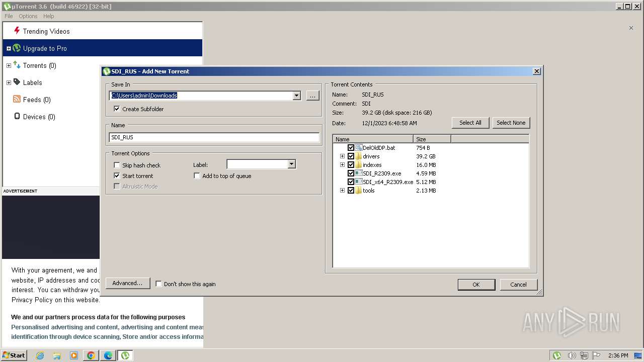Check Add to top of queue

coord(197,175)
